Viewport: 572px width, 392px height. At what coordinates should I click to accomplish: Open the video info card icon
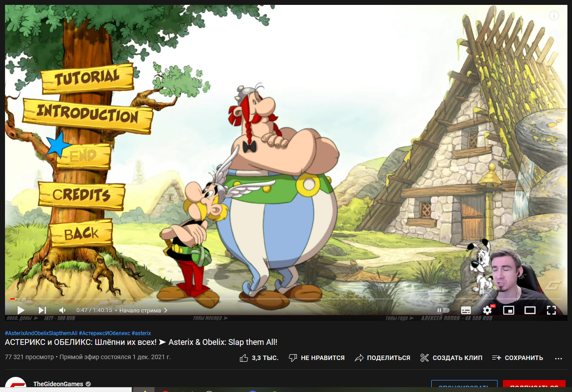point(554,16)
